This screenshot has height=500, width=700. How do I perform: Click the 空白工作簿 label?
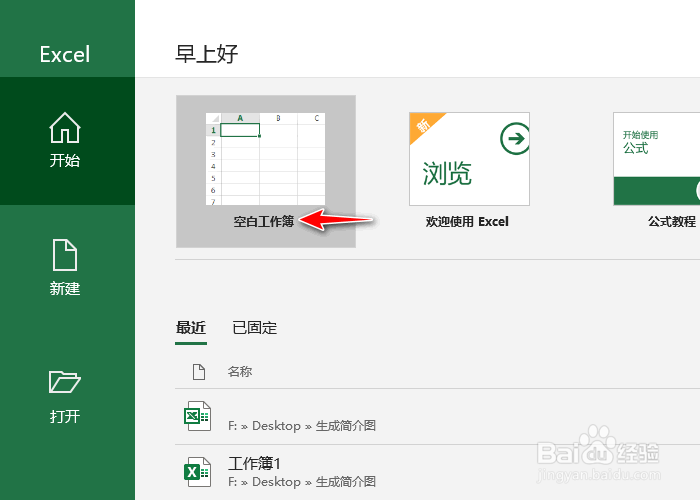coord(263,221)
